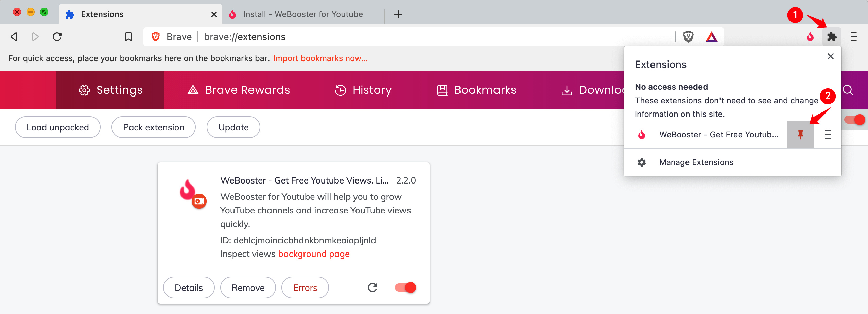The image size is (868, 314).
Task: Click the WeBooster flame icon in toolbar
Action: pos(810,37)
